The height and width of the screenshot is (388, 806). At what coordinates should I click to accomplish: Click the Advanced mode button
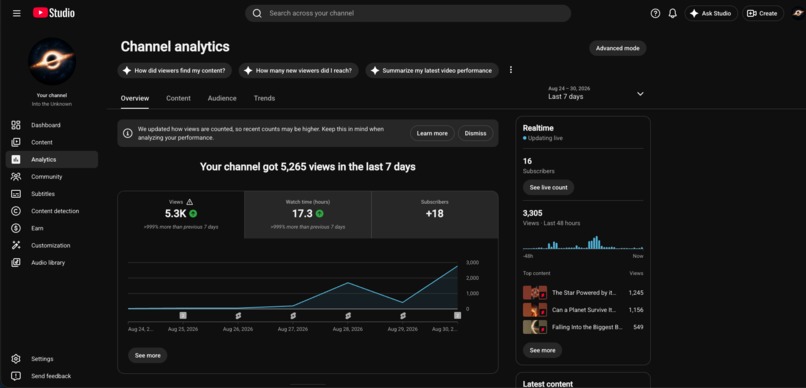[617, 48]
